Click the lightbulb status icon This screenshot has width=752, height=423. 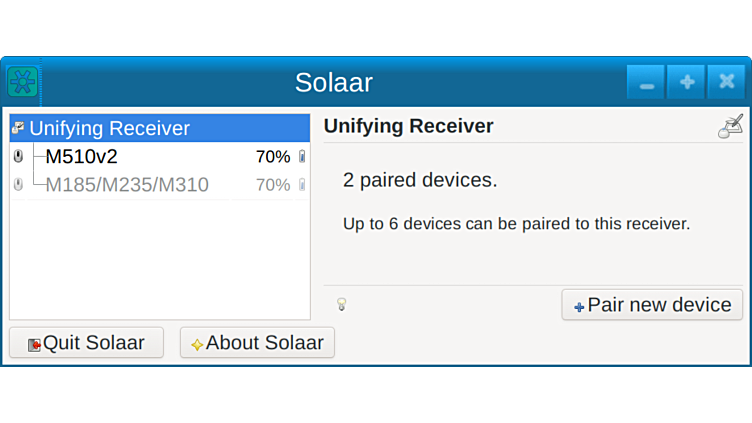[341, 304]
